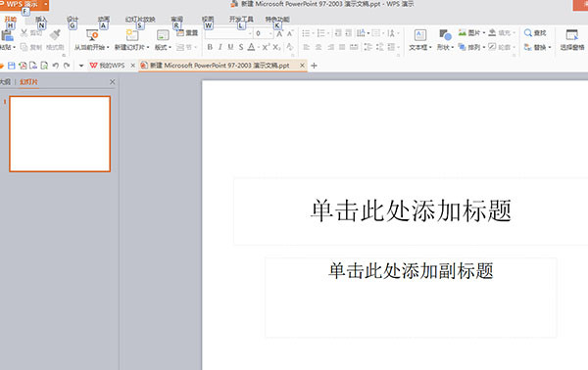Click the 新建幻灯片 new slide icon
588x370 pixels.
pyautogui.click(x=131, y=35)
